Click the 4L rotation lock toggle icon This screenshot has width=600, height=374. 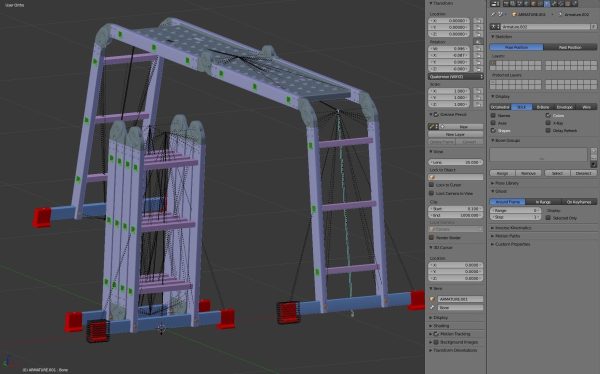(478, 41)
